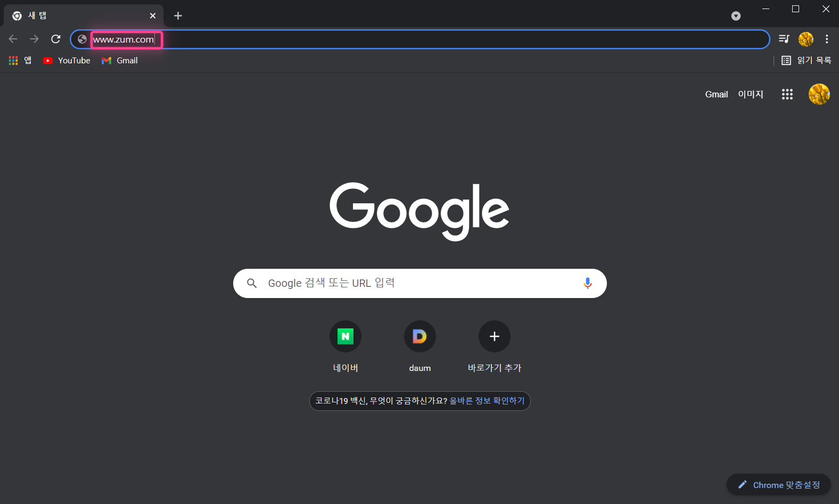Open the Chrome three-dot menu
This screenshot has height=504, width=839.
(x=827, y=39)
